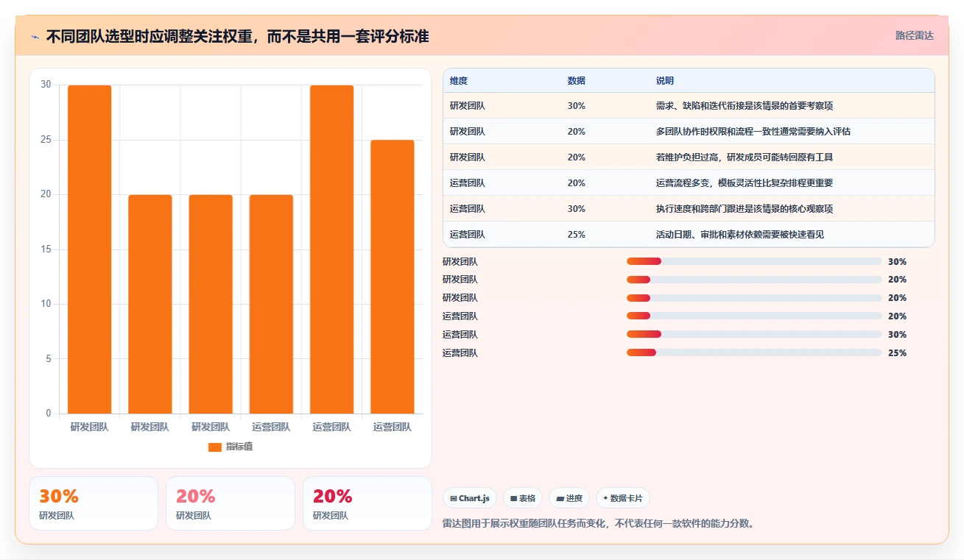
Task: Click the lightning icon before the page title
Action: click(35, 36)
